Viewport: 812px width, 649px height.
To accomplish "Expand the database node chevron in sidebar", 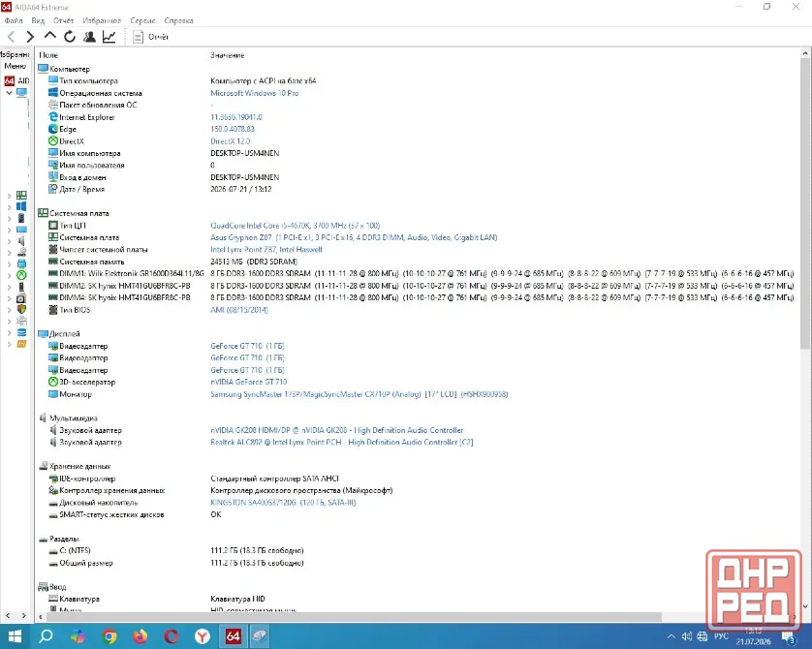I will (x=9, y=333).
